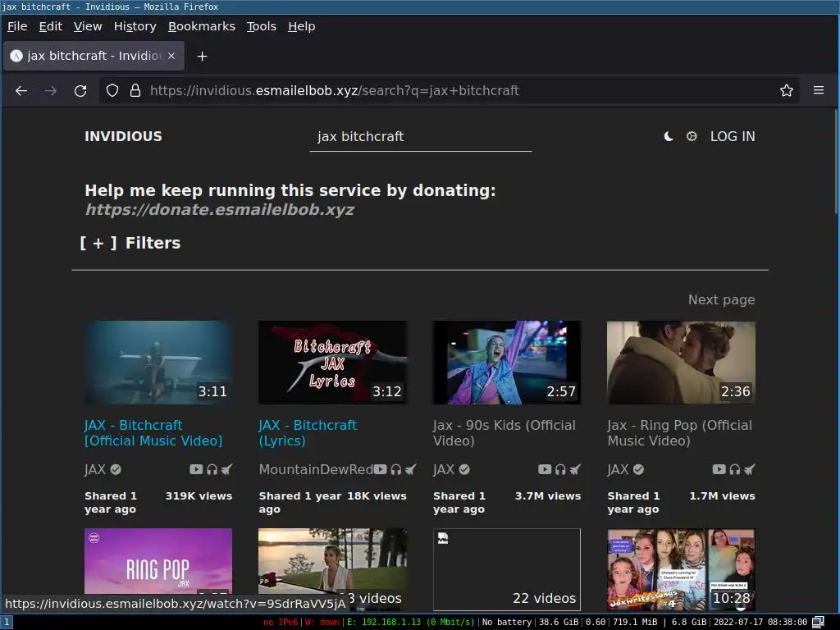Open the 10:28 collage video thumbnail

click(x=682, y=569)
